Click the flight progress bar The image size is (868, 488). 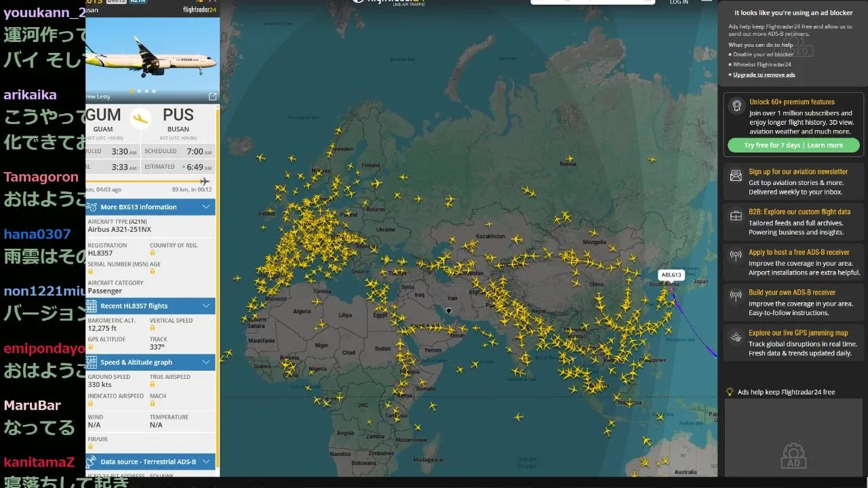click(x=148, y=181)
